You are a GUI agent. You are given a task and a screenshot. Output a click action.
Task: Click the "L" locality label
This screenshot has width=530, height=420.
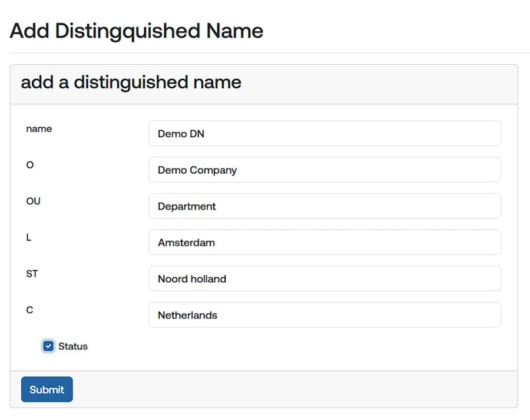click(x=29, y=237)
